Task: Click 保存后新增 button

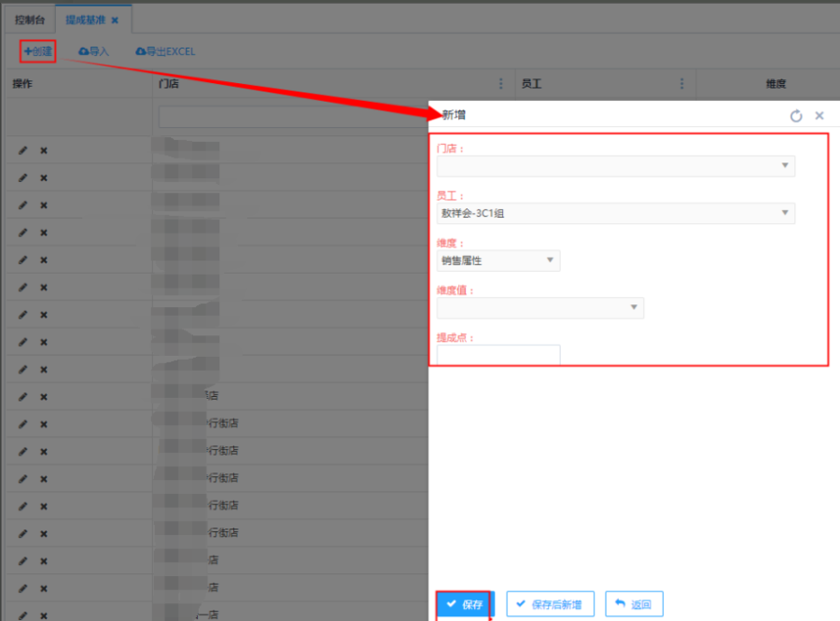Action: pos(550,604)
